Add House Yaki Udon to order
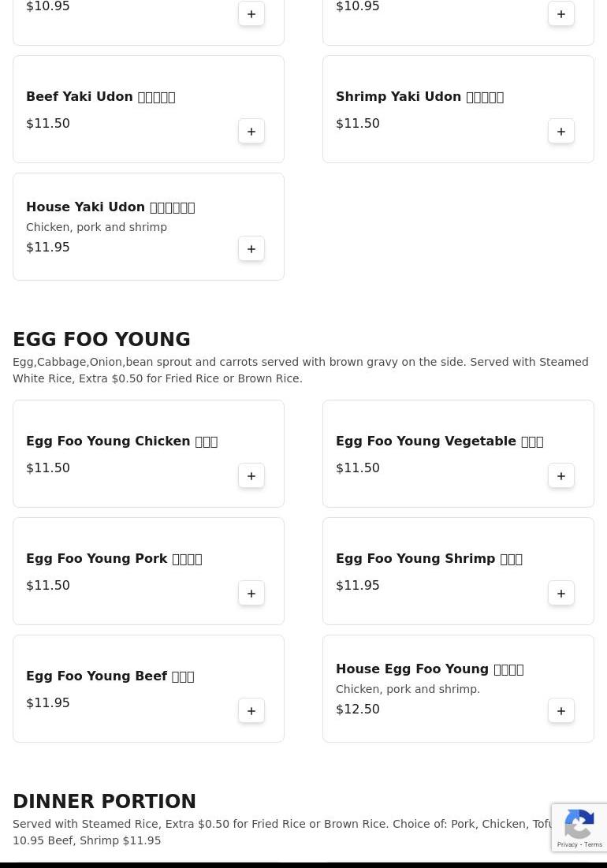This screenshot has width=607, height=868. pyautogui.click(x=251, y=249)
